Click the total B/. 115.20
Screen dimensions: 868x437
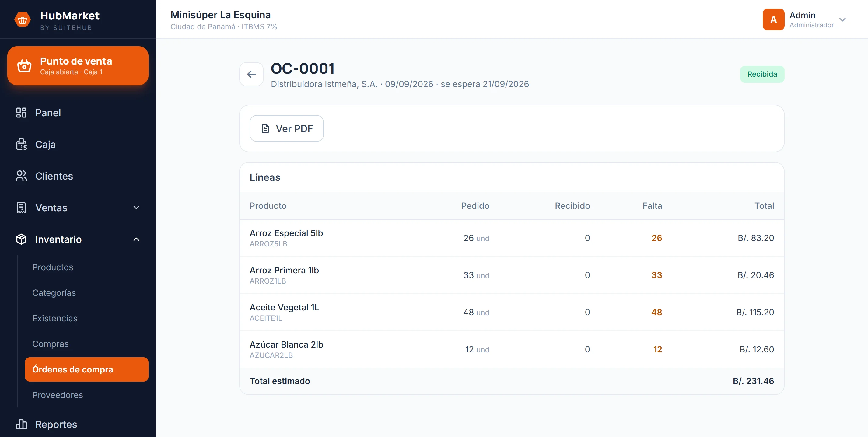(755, 312)
